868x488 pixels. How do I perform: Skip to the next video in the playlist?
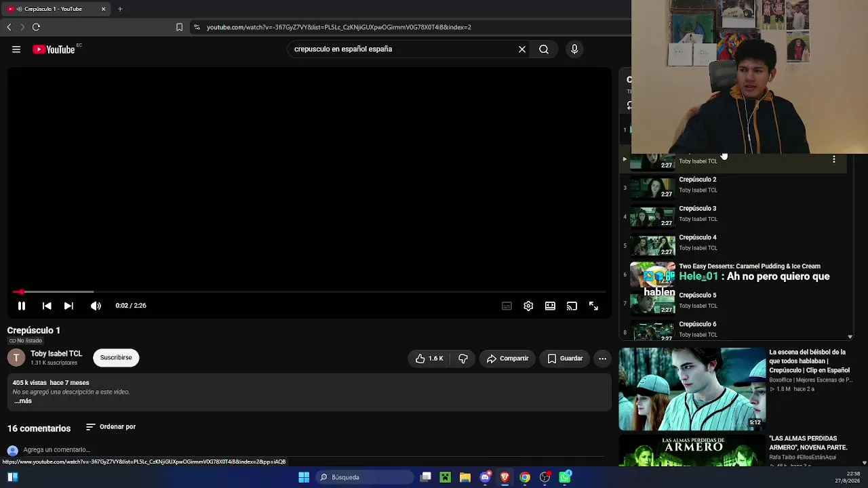68,306
